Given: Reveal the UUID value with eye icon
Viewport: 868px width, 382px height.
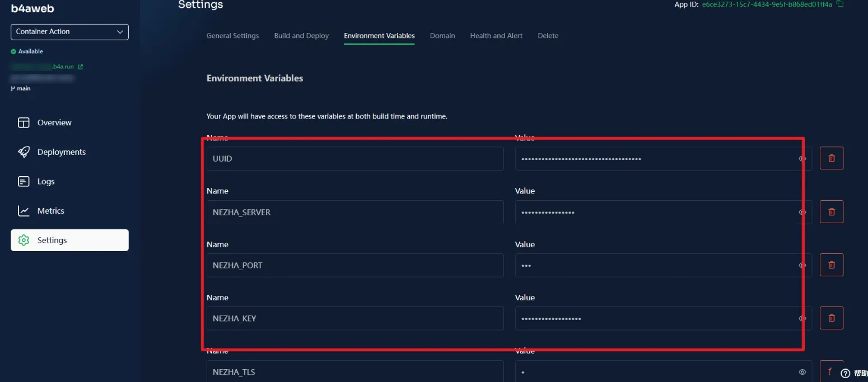Looking at the screenshot, I should 802,159.
